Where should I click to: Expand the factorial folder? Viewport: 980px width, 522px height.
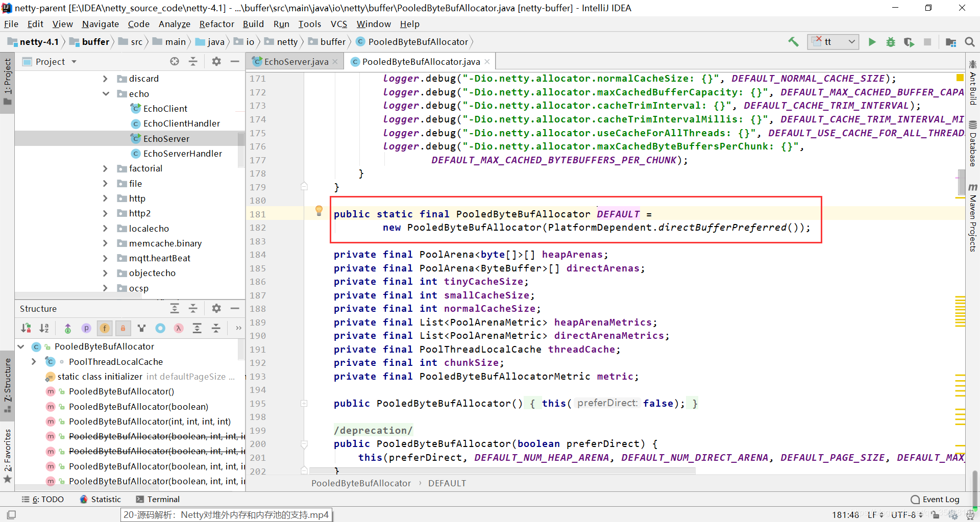[x=105, y=168]
